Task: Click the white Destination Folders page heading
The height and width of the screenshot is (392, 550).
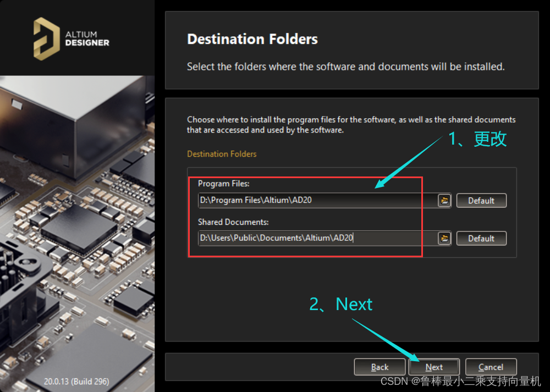Action: pos(252,40)
